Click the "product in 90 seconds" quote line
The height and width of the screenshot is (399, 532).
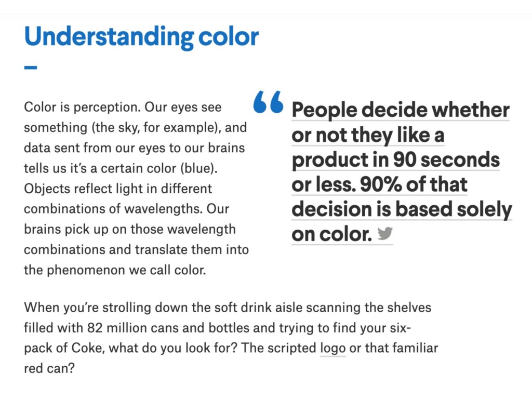(395, 160)
